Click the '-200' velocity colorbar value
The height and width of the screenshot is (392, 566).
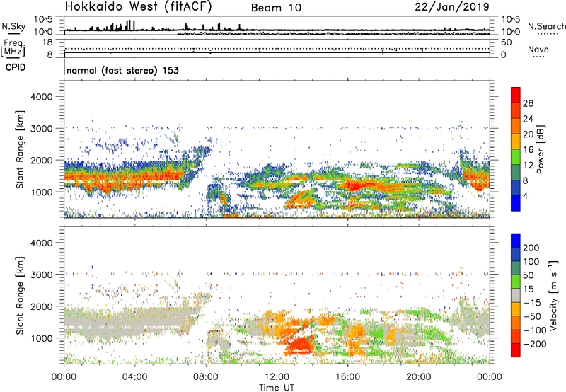[x=534, y=344]
